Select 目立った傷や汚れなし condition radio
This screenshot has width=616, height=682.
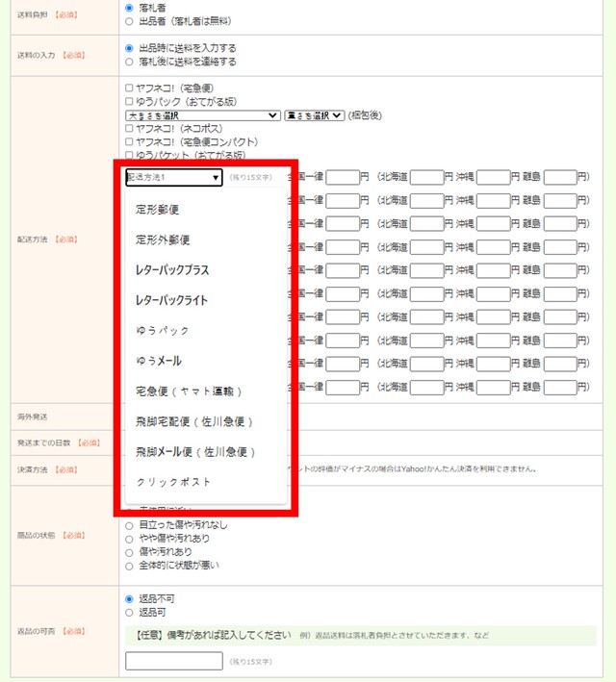pyautogui.click(x=130, y=525)
